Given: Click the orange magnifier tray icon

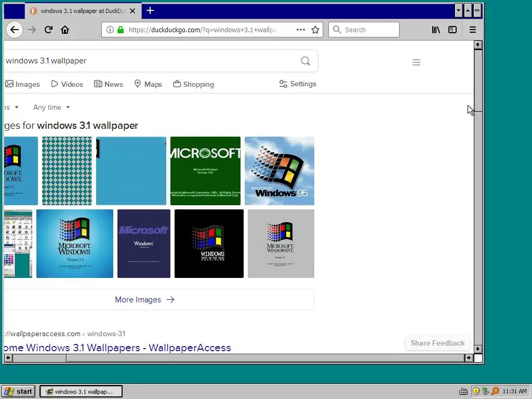Looking at the screenshot, I should pos(495,391).
